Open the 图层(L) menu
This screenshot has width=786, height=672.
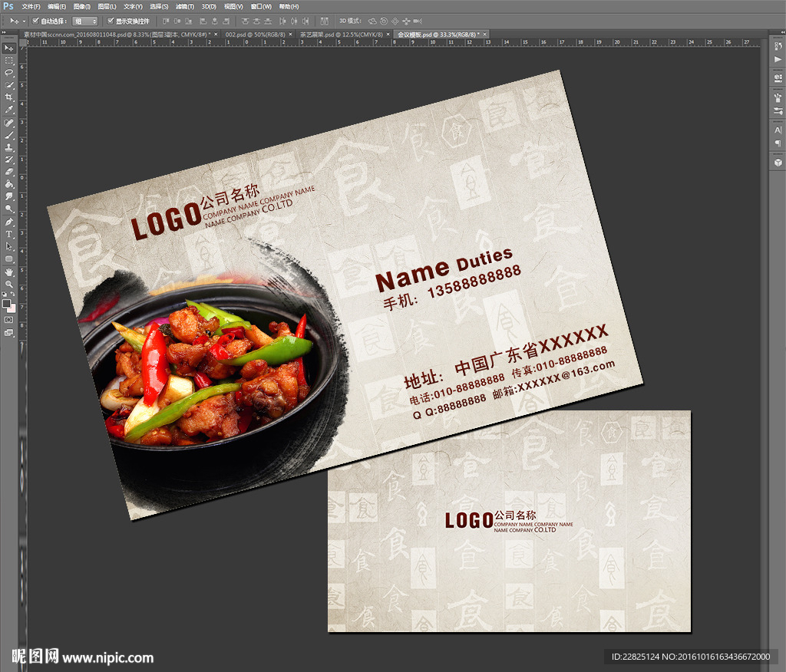(x=107, y=6)
